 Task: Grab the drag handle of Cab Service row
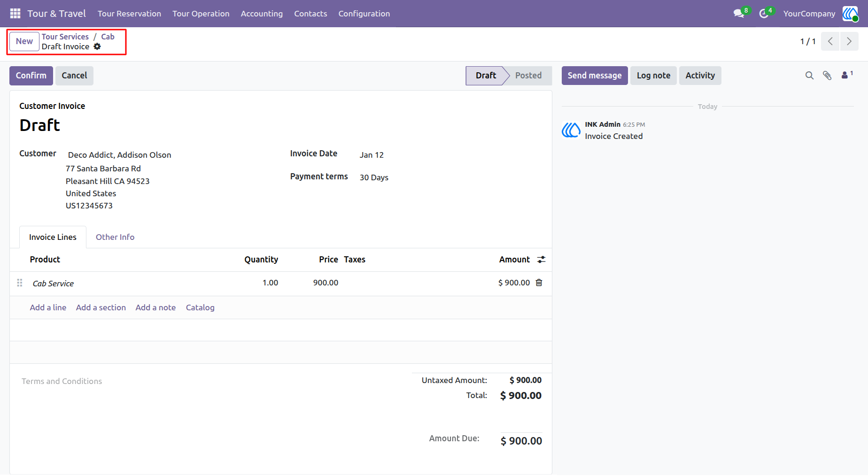click(20, 283)
